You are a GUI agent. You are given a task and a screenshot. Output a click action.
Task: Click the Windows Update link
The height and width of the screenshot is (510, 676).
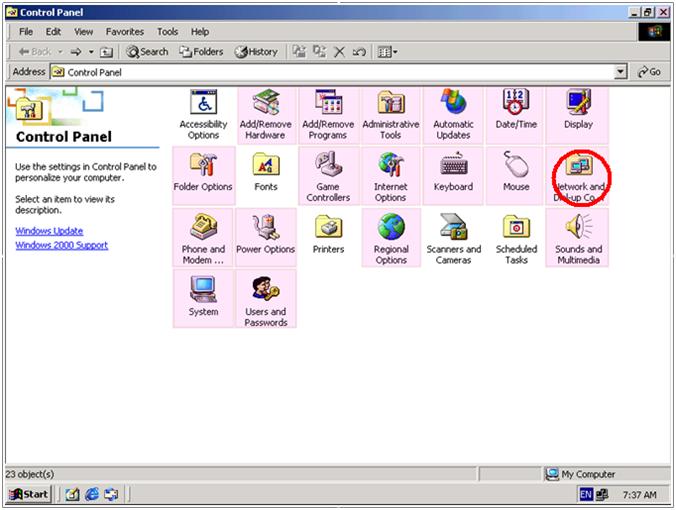[49, 231]
